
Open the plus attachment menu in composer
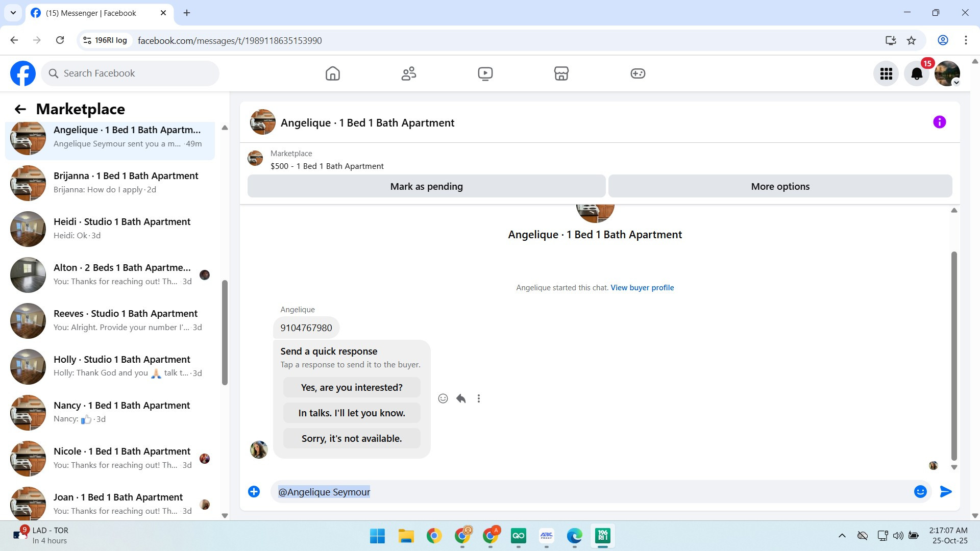(x=254, y=491)
